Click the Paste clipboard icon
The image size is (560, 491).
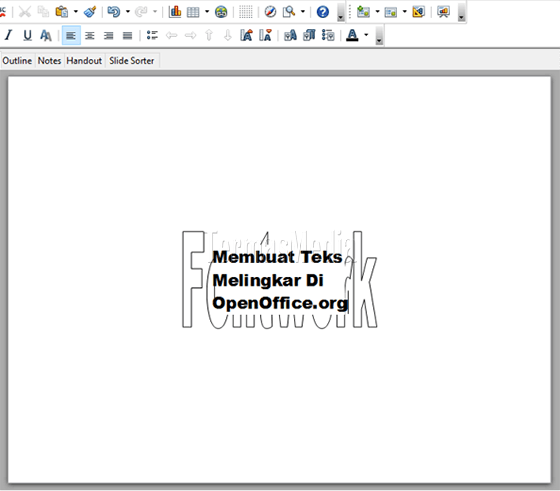pos(62,12)
